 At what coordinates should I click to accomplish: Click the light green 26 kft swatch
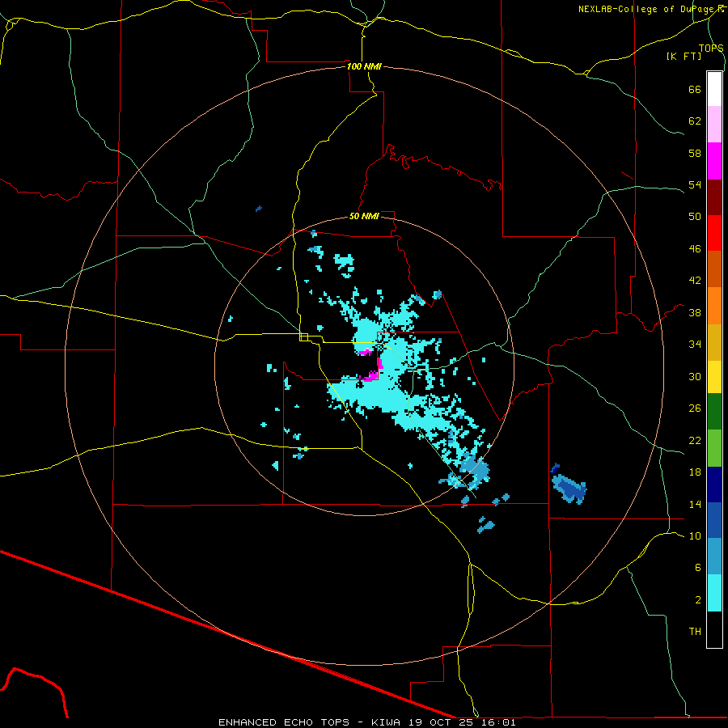point(714,448)
